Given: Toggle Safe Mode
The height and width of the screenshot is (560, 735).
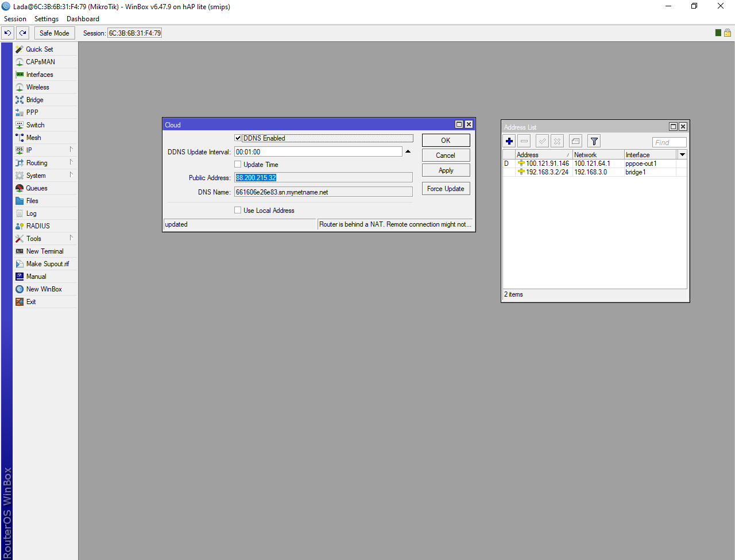Looking at the screenshot, I should point(55,33).
